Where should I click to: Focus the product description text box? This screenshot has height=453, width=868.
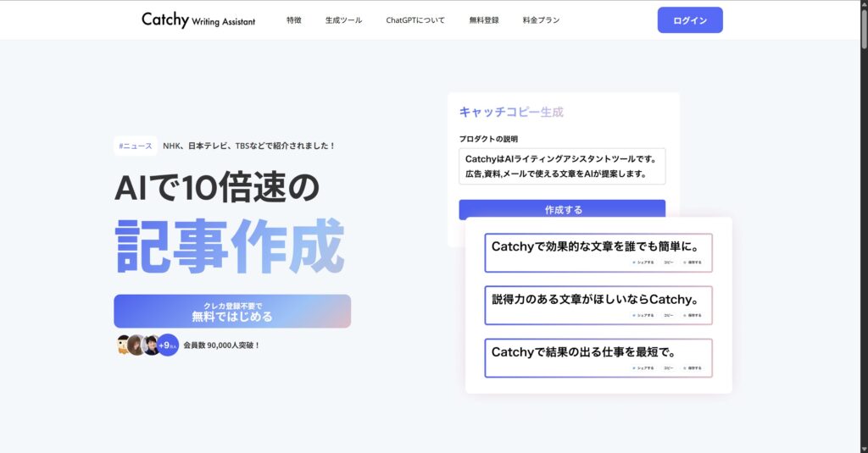click(x=562, y=167)
